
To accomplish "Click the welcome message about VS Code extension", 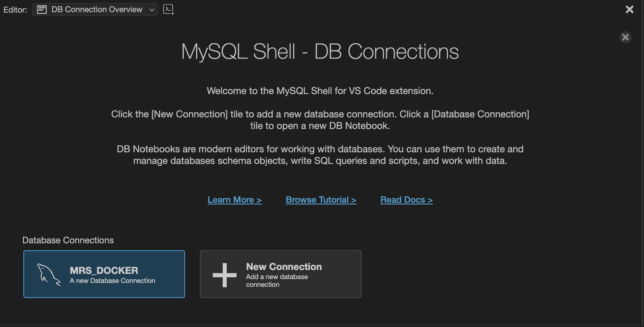I will (x=320, y=91).
